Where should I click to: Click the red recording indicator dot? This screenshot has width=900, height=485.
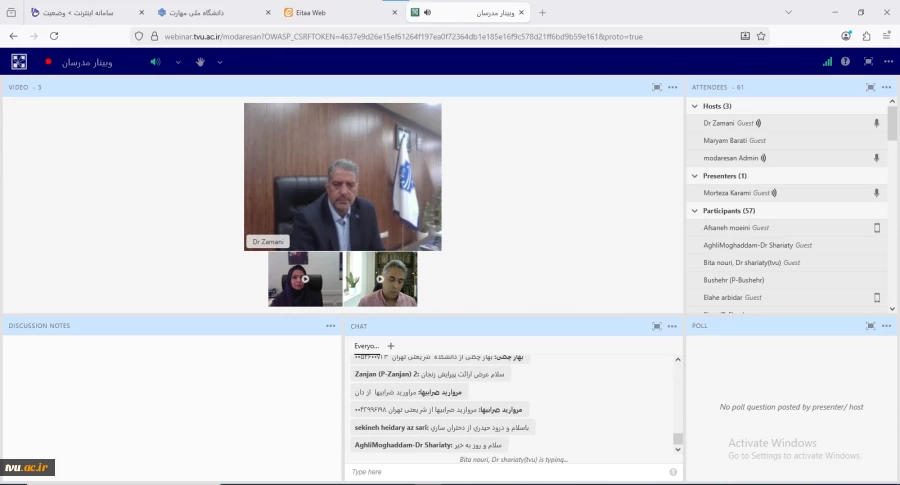48,62
